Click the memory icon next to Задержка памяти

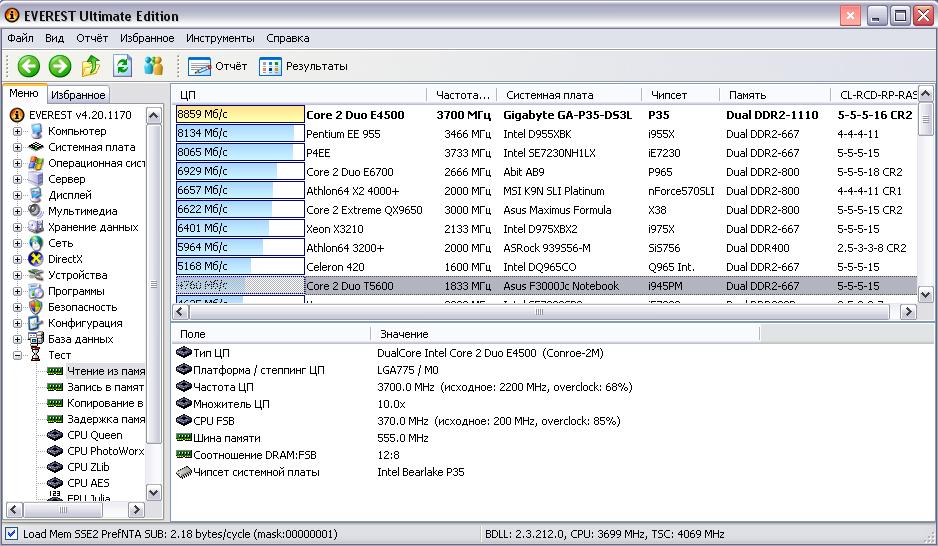[55, 419]
